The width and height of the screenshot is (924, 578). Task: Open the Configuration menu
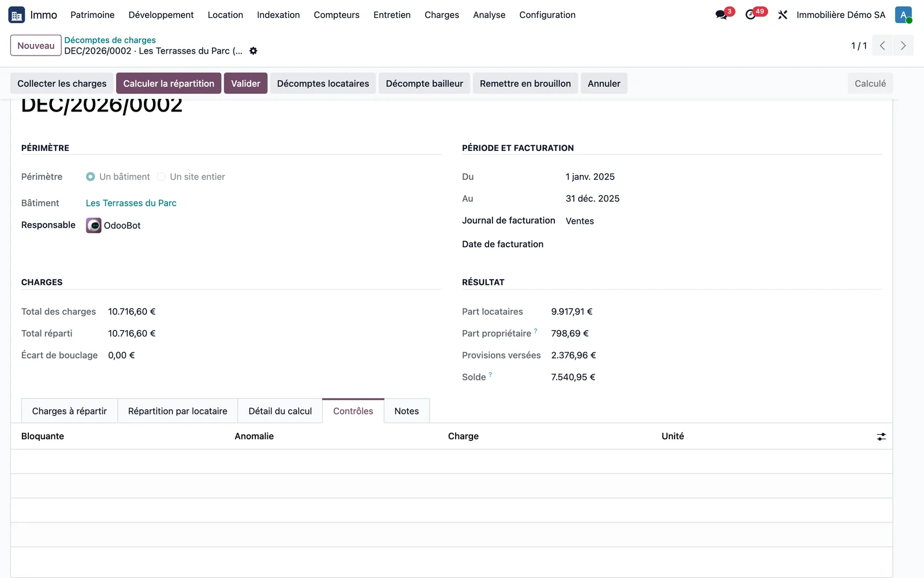[547, 15]
